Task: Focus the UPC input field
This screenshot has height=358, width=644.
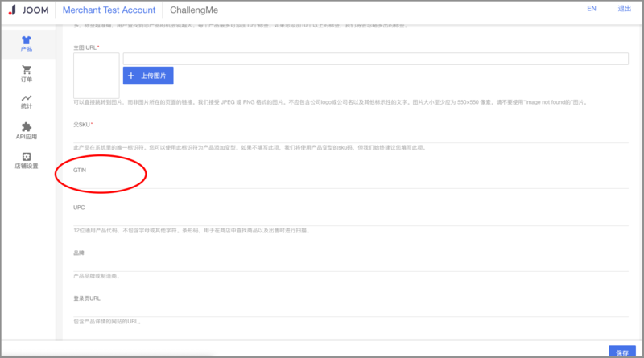Action: click(351, 220)
